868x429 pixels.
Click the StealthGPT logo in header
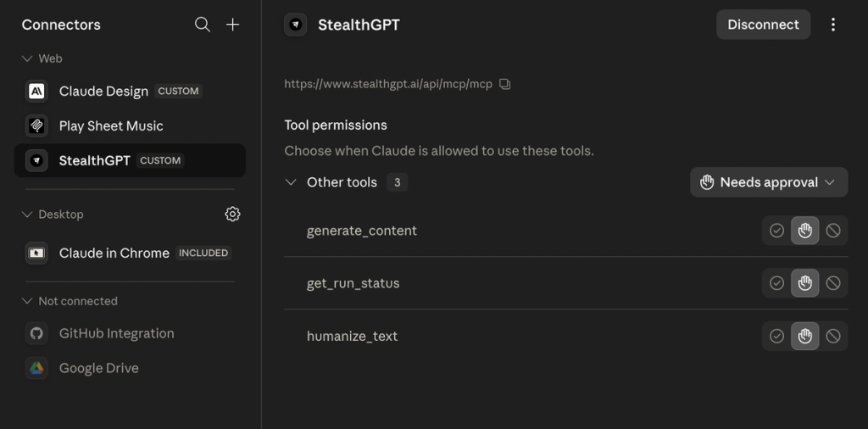(x=296, y=25)
